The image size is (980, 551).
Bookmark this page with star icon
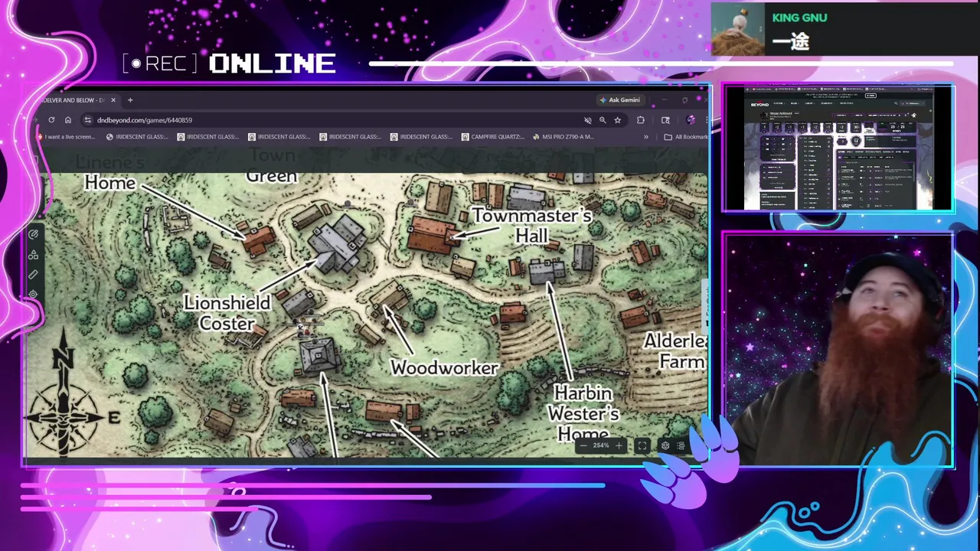(617, 120)
